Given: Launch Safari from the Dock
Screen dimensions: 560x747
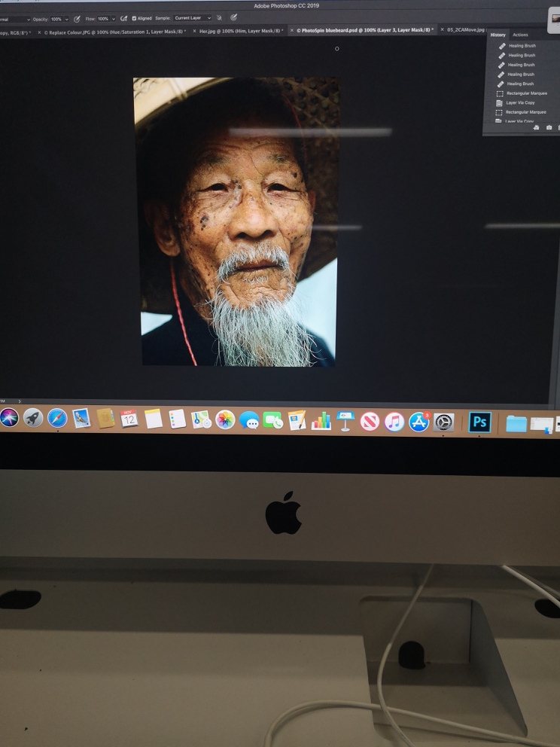Looking at the screenshot, I should tap(57, 418).
